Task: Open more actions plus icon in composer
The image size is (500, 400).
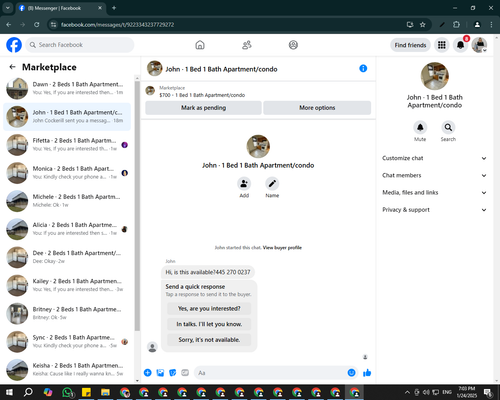Action: coord(148,373)
